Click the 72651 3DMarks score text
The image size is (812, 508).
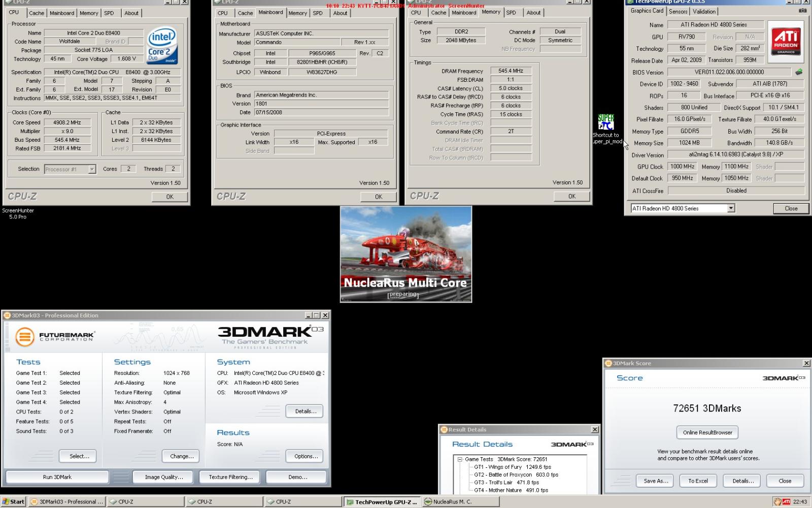(707, 408)
